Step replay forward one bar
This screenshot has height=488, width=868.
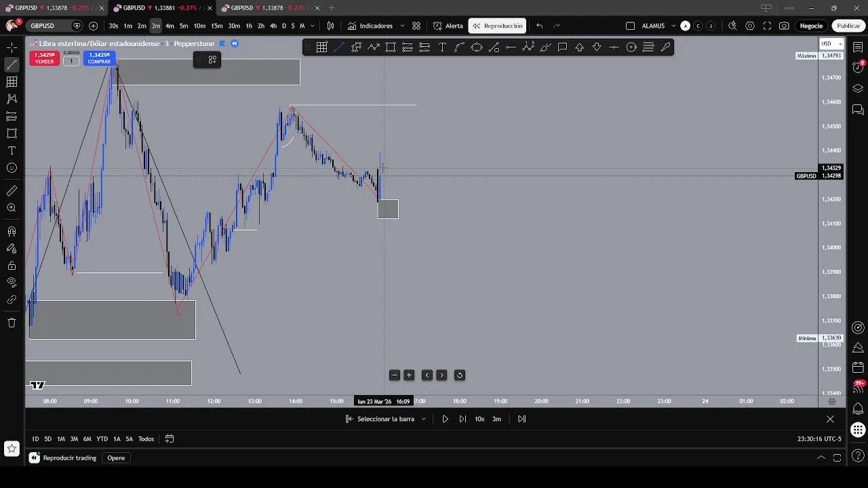click(462, 419)
